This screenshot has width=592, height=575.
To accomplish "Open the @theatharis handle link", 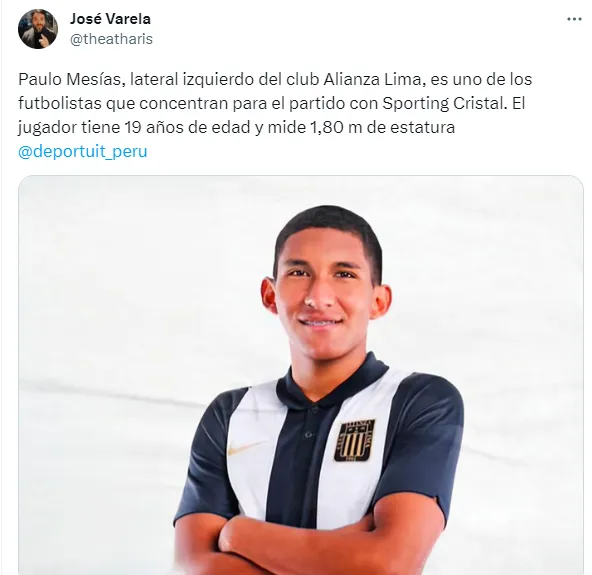I will [111, 39].
